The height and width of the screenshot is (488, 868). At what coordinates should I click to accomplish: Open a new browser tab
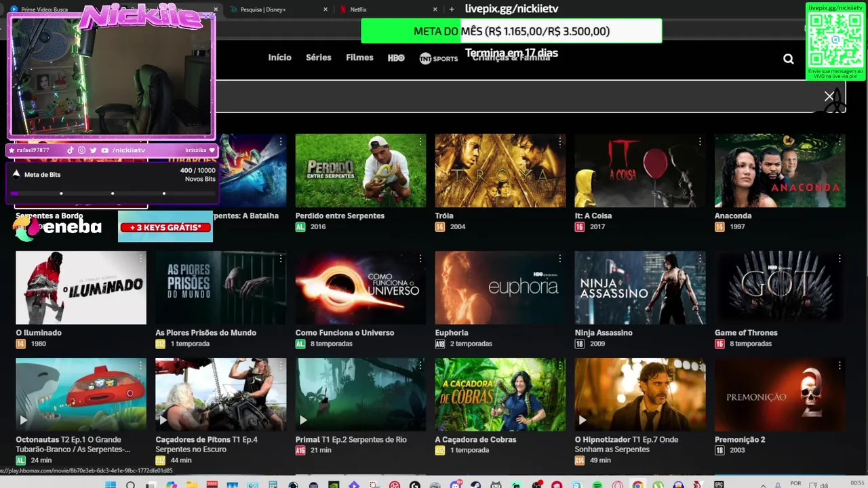452,9
